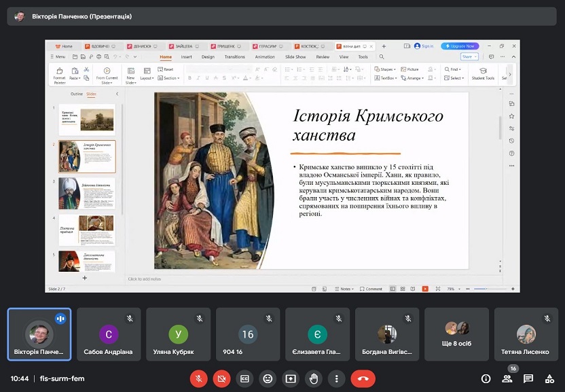This screenshot has width=565, height=392.
Task: Unmute the microphone in the Meet call bar
Action: (x=198, y=378)
